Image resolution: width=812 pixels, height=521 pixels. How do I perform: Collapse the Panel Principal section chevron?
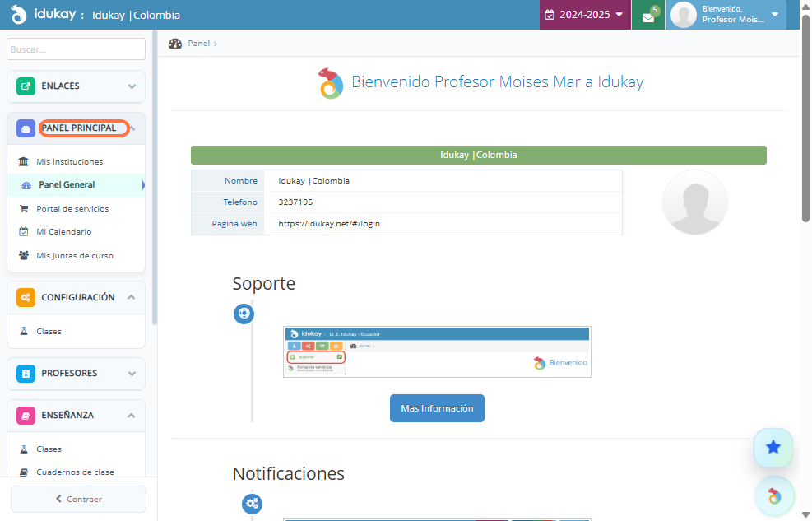pyautogui.click(x=133, y=128)
